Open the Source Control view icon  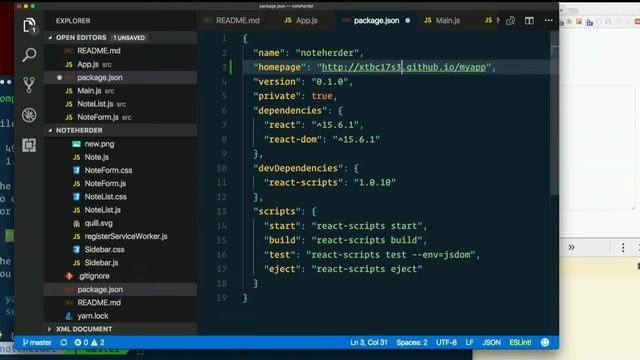[29, 84]
